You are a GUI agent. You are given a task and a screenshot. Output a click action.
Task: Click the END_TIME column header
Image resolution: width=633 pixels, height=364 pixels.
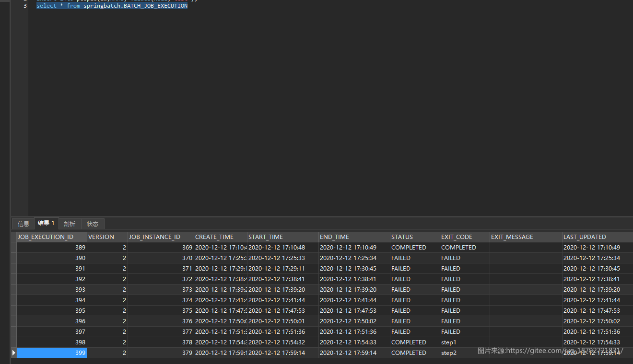354,237
